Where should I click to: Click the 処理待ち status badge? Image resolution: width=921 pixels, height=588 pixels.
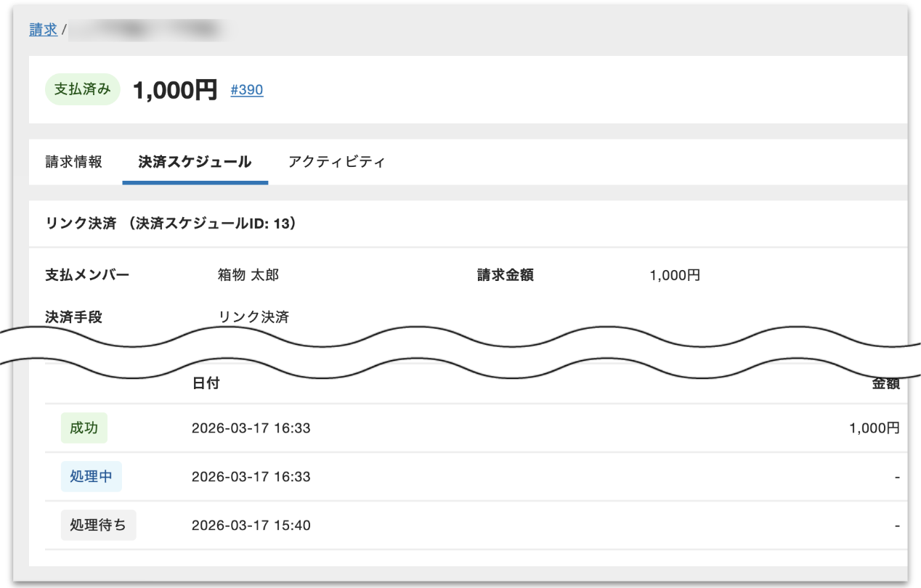pos(98,524)
